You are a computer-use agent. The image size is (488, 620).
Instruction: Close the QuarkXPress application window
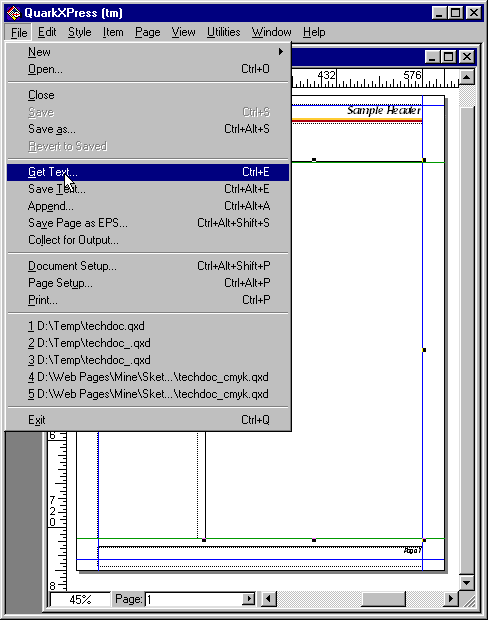coord(474,13)
